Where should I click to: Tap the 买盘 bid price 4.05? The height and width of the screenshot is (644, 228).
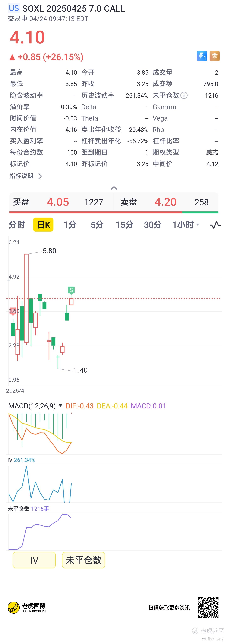[x=58, y=202]
